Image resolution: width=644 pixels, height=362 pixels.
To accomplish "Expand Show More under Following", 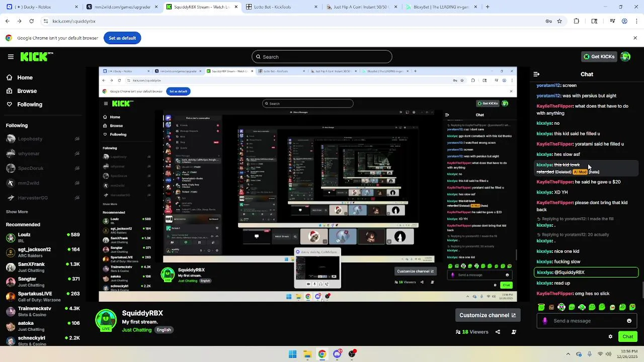I will [x=17, y=212].
